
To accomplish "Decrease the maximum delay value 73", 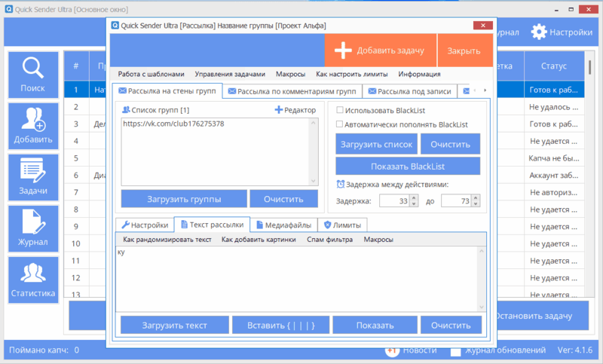I will [x=476, y=203].
